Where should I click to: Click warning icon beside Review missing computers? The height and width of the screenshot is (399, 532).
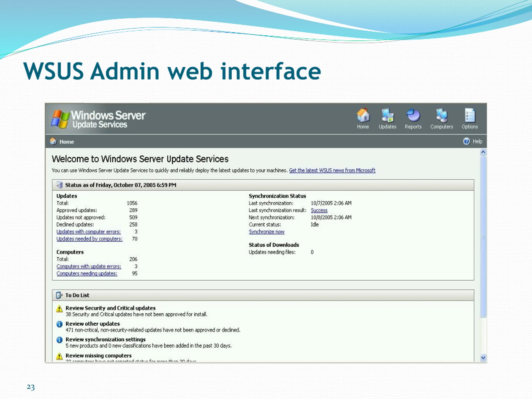click(x=59, y=356)
